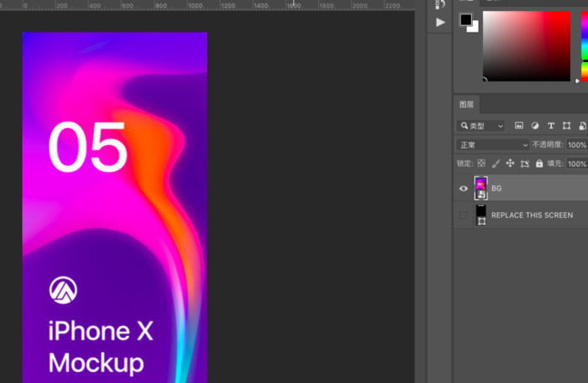Image resolution: width=588 pixels, height=383 pixels.
Task: Select the REPLACE THIS SCREEN layer
Action: click(x=532, y=215)
